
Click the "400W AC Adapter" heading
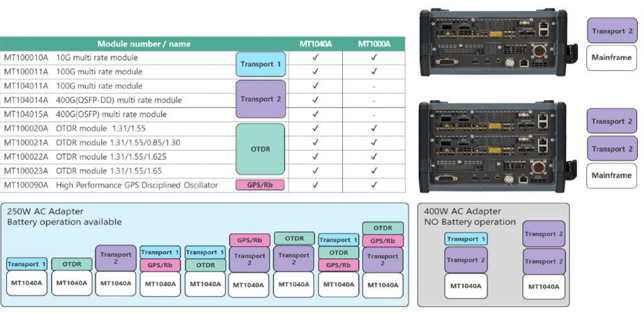pyautogui.click(x=463, y=212)
